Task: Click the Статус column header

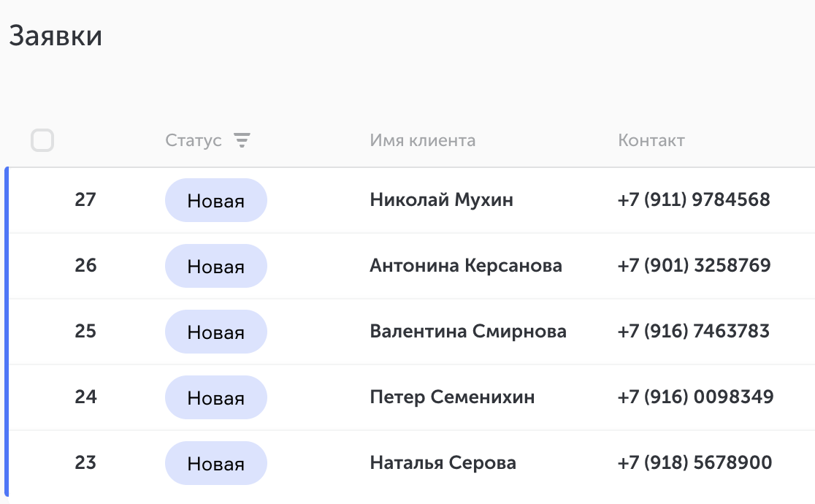Action: 194,140
